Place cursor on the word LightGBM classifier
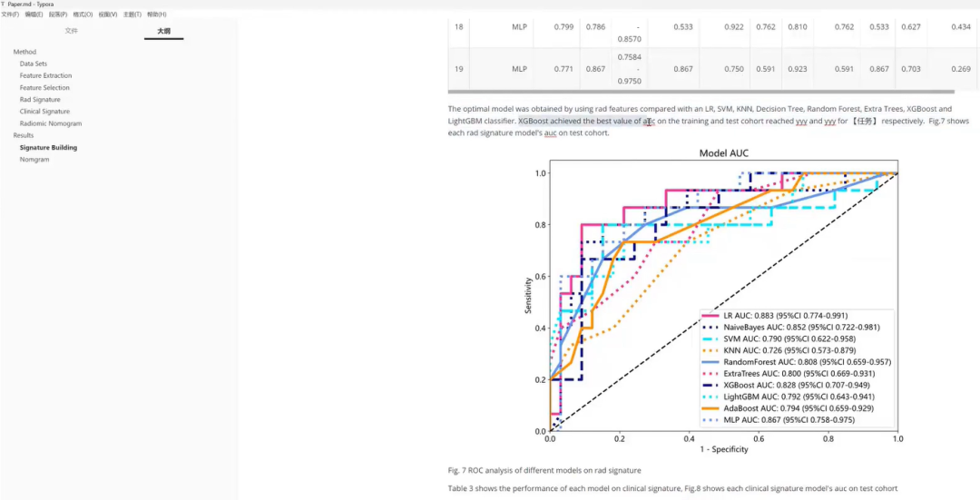 (x=482, y=122)
